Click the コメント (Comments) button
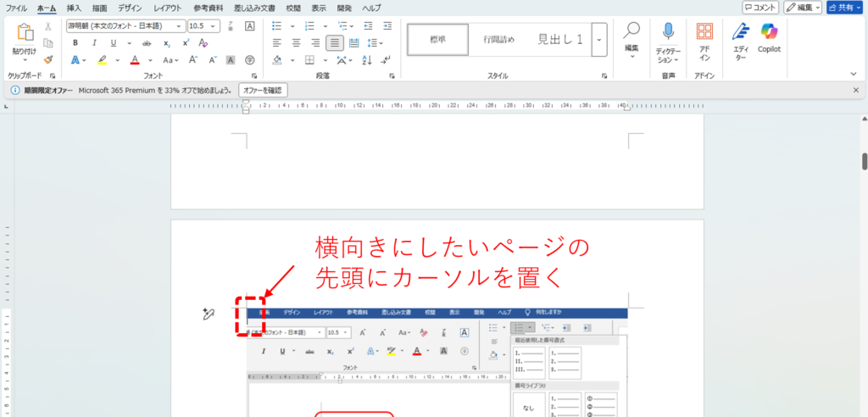The image size is (868, 417). click(x=759, y=8)
